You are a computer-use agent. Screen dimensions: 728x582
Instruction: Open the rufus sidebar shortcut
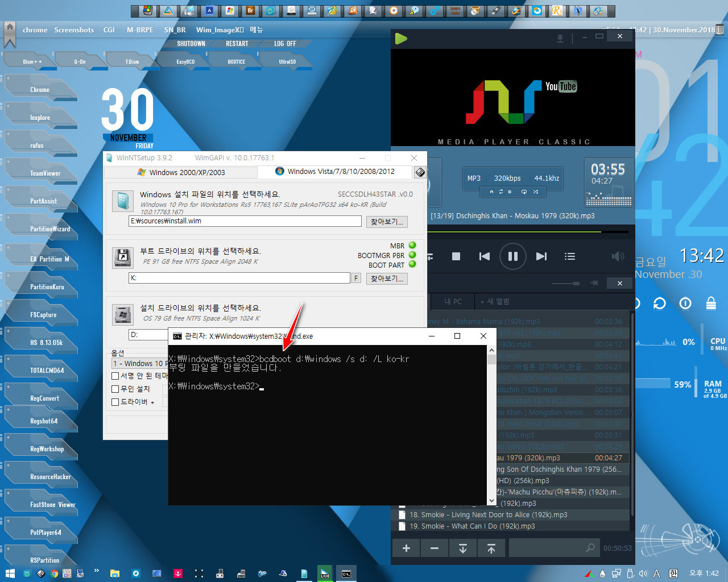click(37, 145)
